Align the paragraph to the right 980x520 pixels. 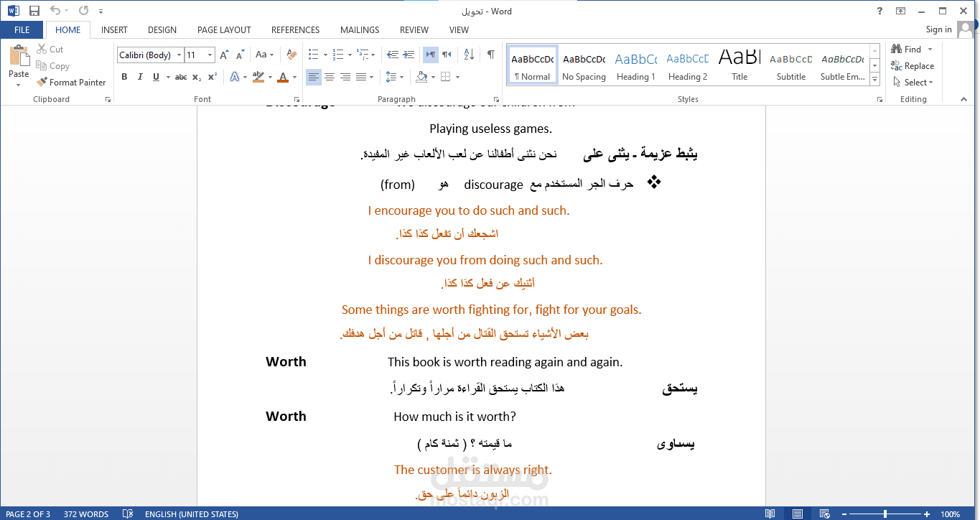click(x=345, y=77)
